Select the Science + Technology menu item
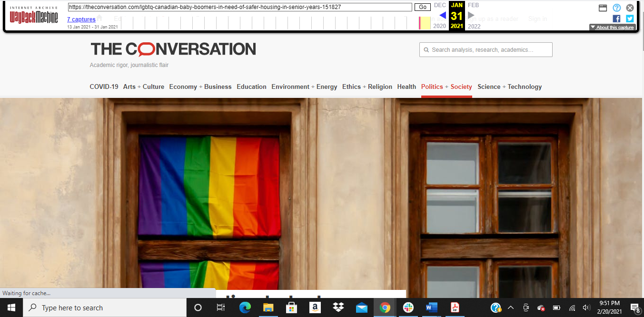Screen dimensions: 644x317 509,86
